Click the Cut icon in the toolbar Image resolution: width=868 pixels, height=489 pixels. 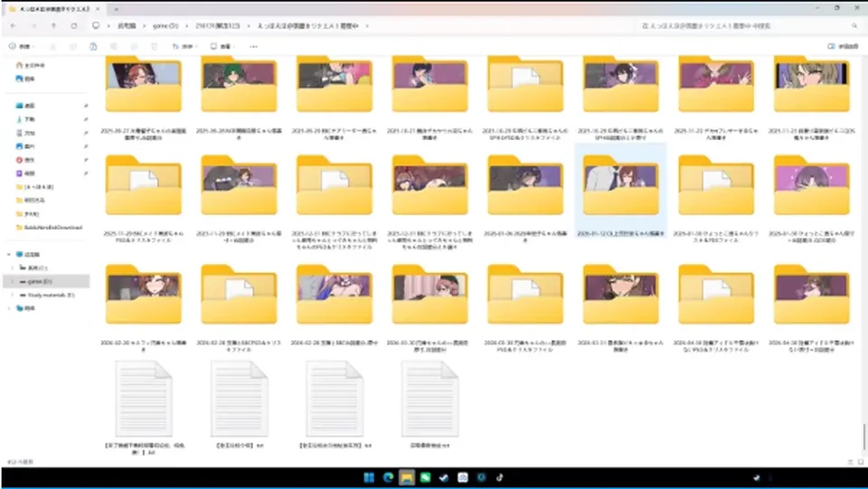point(53,46)
